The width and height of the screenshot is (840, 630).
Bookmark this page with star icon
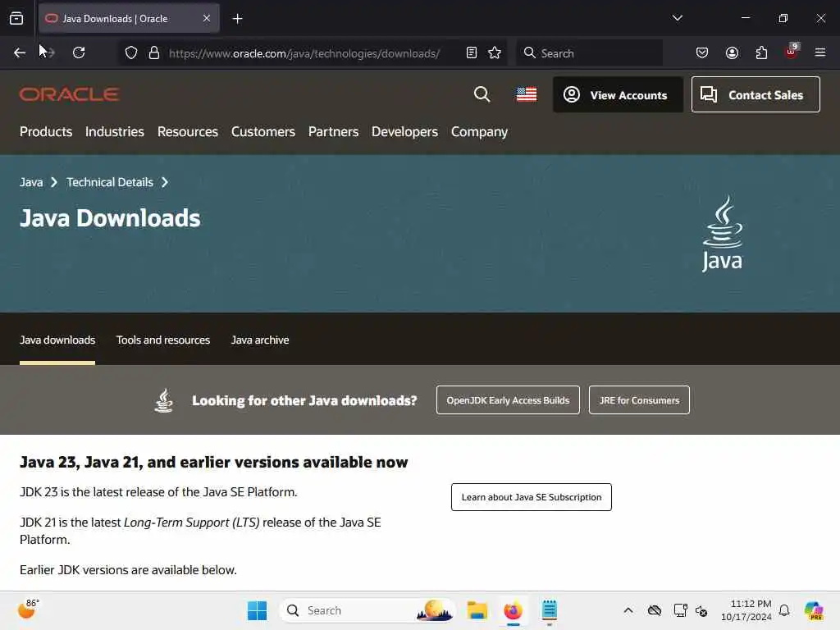coord(495,52)
